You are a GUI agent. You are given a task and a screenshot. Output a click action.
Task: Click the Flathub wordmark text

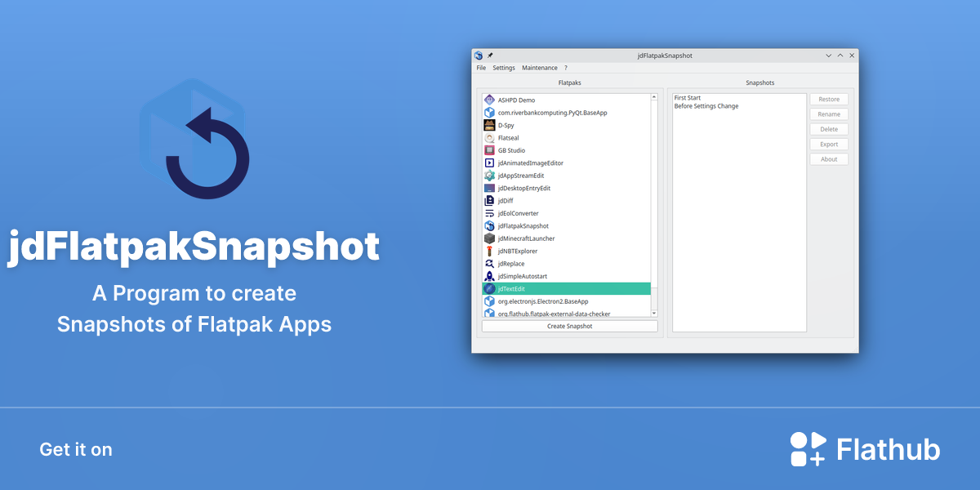click(x=889, y=450)
